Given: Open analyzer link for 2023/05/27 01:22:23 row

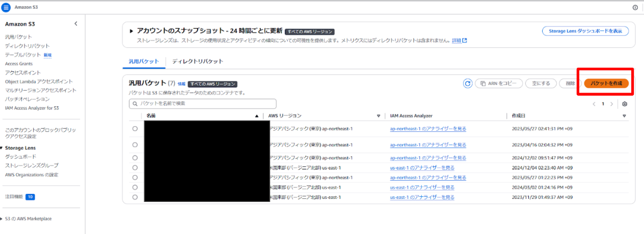Looking at the screenshot, I should pyautogui.click(x=428, y=178).
